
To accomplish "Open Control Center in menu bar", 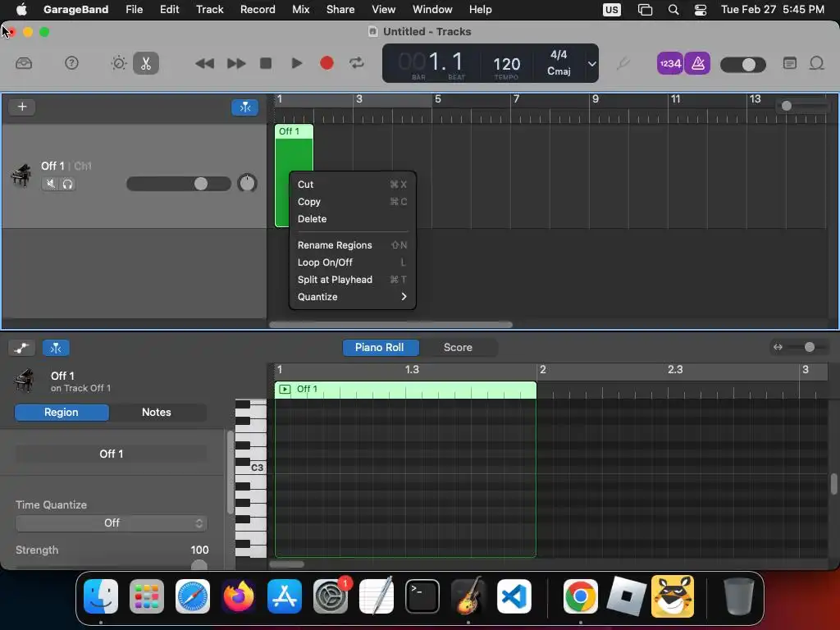I will (x=701, y=10).
